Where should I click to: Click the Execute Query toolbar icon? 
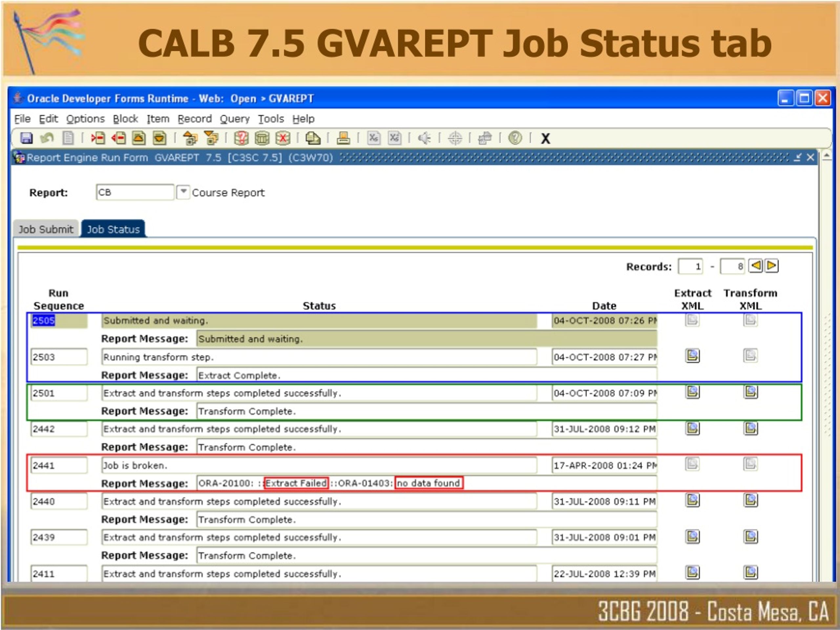(262, 138)
